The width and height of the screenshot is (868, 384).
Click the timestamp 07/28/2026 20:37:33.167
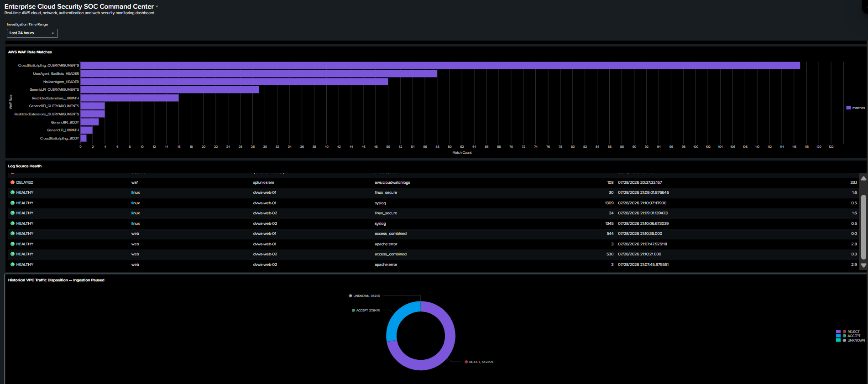(640, 182)
